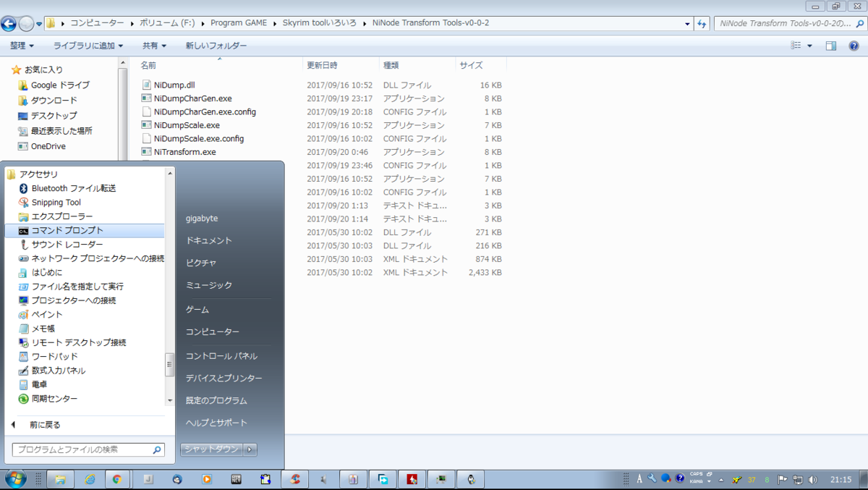This screenshot has width=868, height=490.
Task: Open リモート デスクトップ接続
Action: point(72,342)
